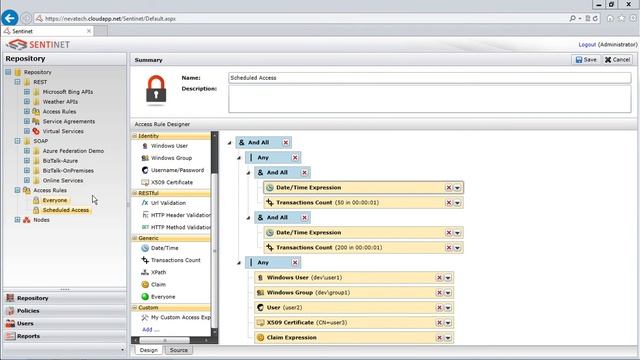This screenshot has width=640, height=360.
Task: Select Scheduled Access rule in tree
Action: (x=66, y=210)
